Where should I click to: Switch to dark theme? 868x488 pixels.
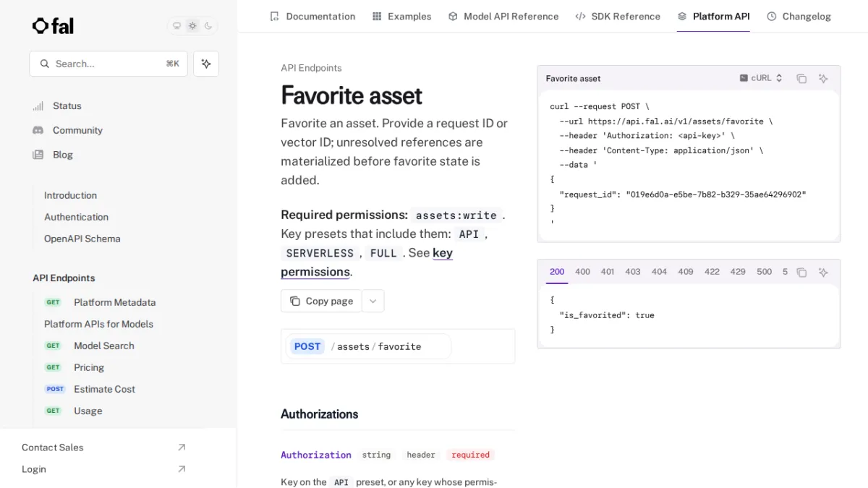click(x=208, y=26)
